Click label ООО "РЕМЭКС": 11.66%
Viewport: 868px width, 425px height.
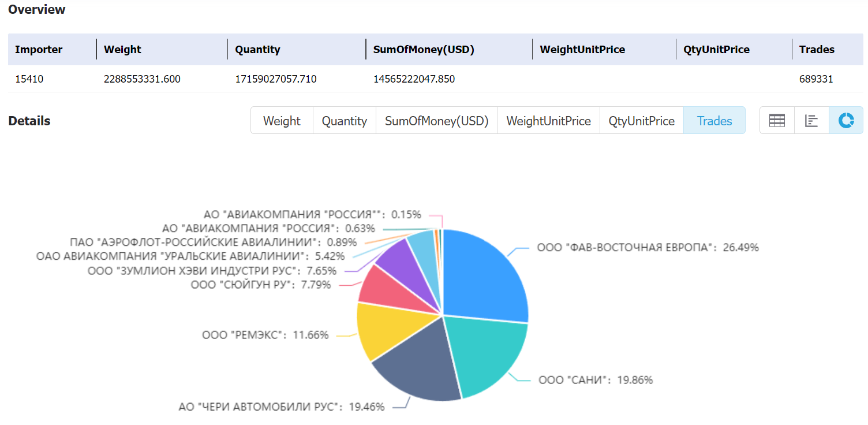click(265, 335)
